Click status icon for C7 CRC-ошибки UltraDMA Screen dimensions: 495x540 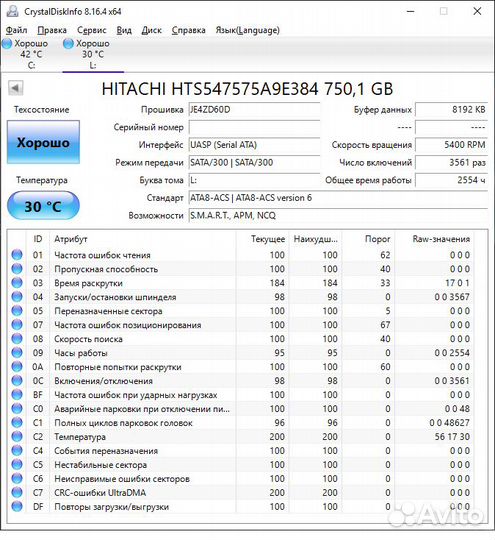pyautogui.click(x=17, y=492)
